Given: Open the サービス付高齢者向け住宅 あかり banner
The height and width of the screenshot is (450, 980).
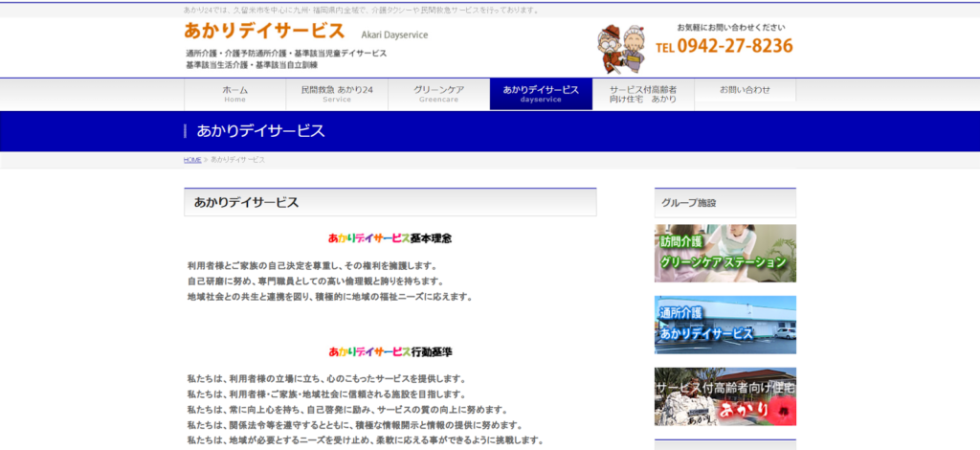Looking at the screenshot, I should [x=724, y=396].
